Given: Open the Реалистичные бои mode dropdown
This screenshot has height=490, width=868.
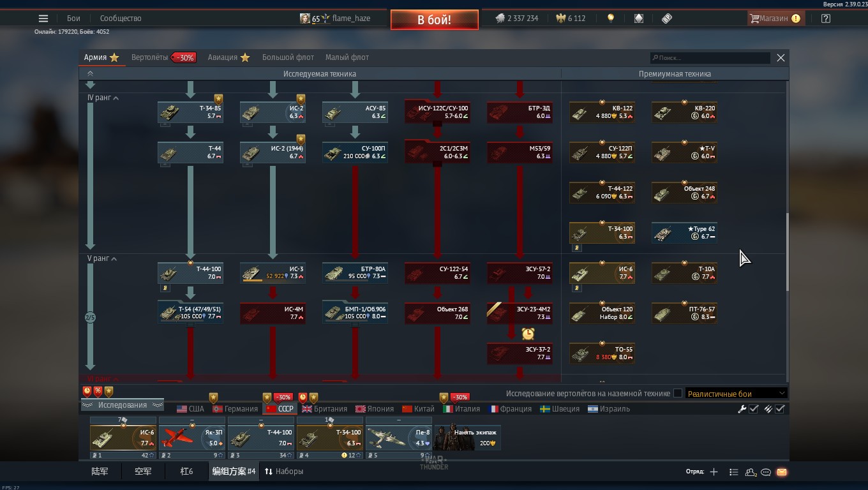Looking at the screenshot, I should (x=736, y=394).
